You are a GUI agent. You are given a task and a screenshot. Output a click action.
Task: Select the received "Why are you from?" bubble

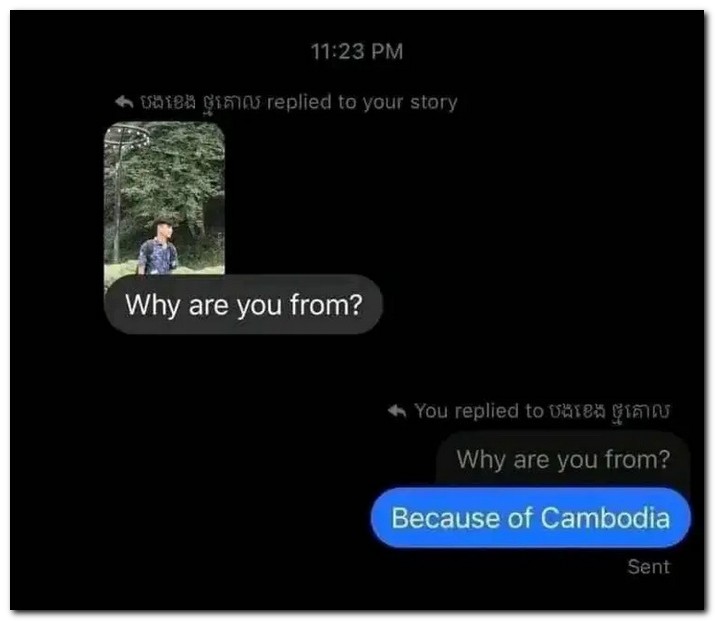(x=243, y=305)
